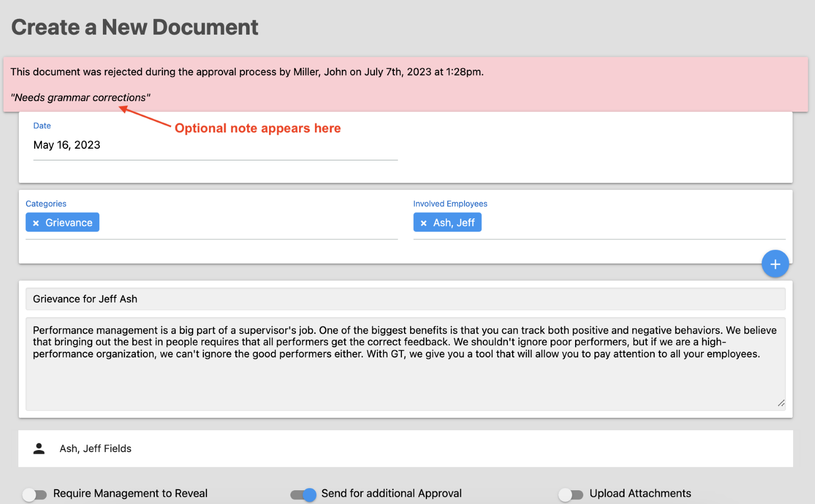Select the person icon beside Ash, Jeff Fields
The height and width of the screenshot is (504, 815).
coord(39,448)
